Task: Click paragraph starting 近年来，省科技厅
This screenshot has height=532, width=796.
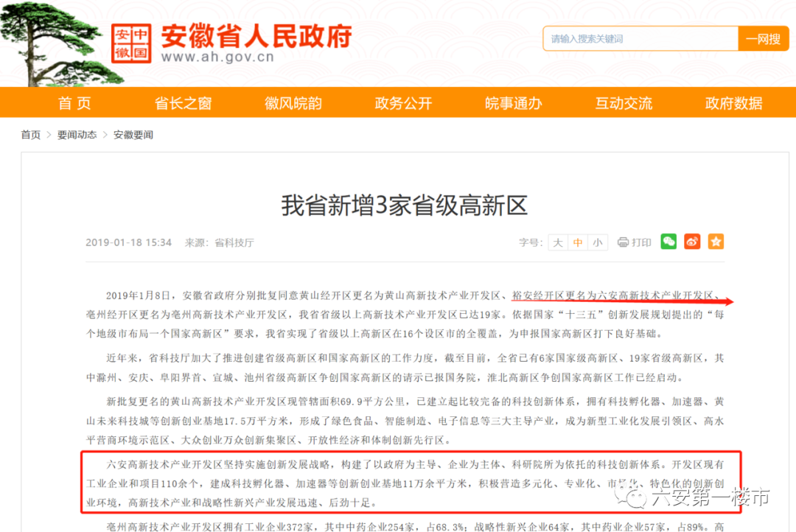Action: click(x=405, y=368)
